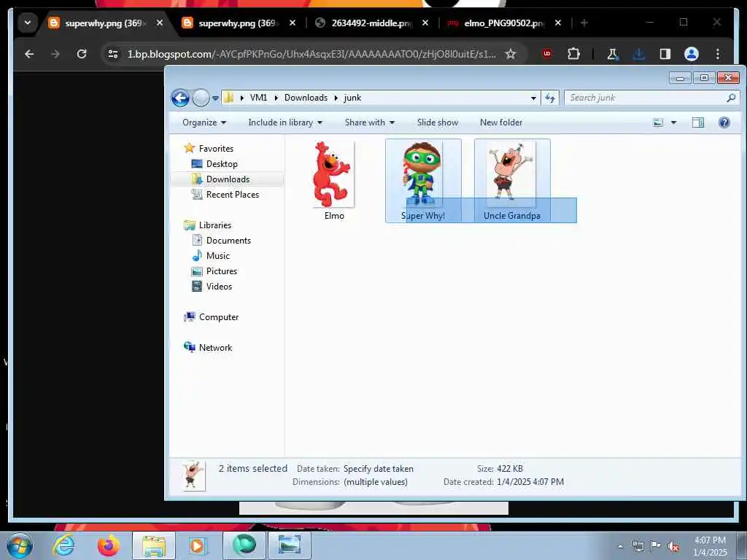View site information icon in Chrome
This screenshot has height=560, width=747.
coord(112,54)
